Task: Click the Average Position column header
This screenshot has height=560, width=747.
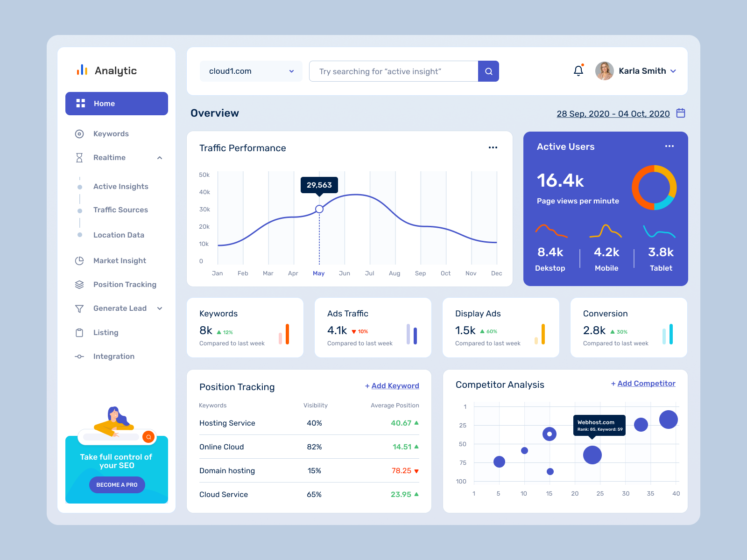Action: pos(395,406)
